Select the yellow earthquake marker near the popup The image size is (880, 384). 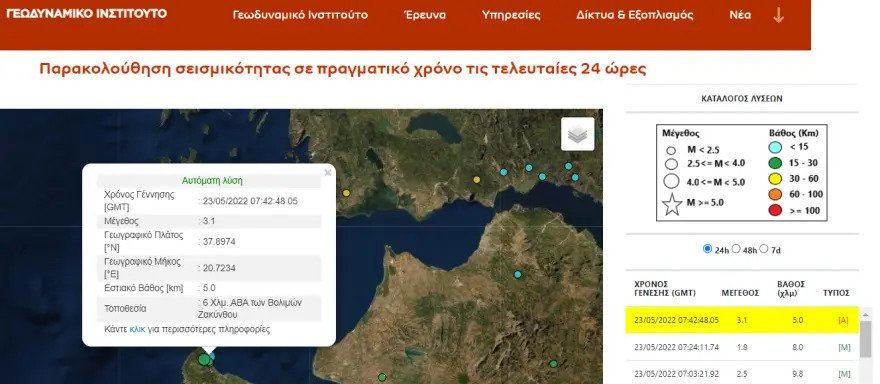346,193
